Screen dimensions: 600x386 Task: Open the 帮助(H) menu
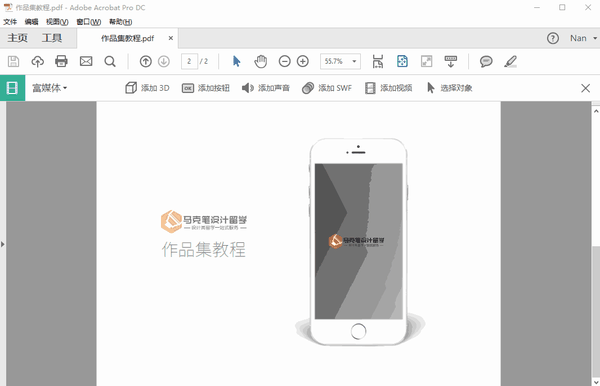pyautogui.click(x=121, y=22)
